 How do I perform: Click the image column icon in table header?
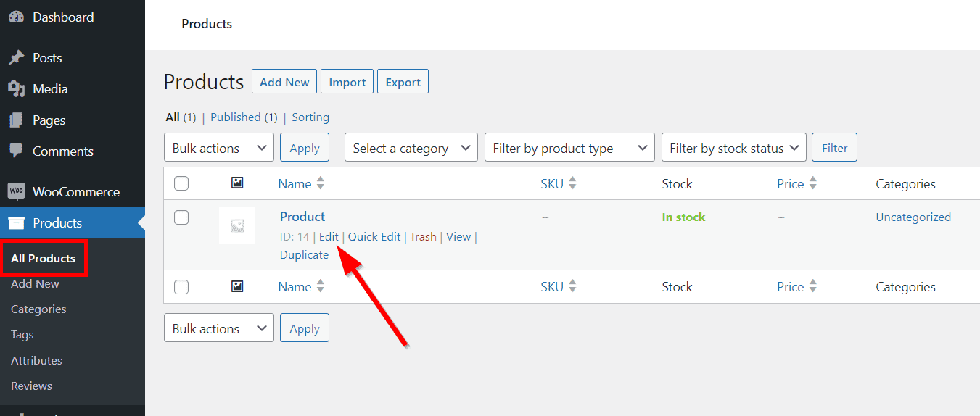coord(237,184)
